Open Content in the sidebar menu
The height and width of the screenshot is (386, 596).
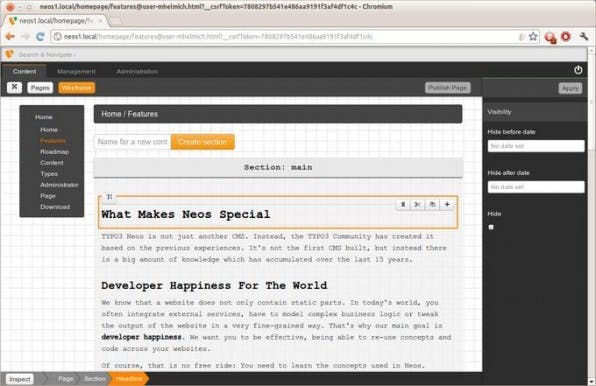(52, 163)
